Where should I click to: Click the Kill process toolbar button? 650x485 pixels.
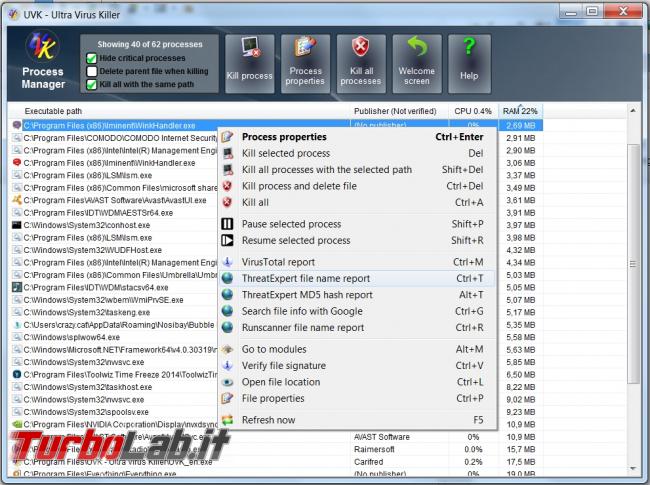pyautogui.click(x=250, y=63)
